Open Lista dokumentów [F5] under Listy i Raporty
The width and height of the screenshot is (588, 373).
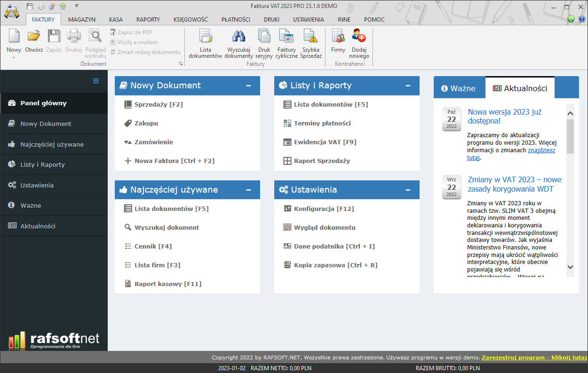click(326, 104)
